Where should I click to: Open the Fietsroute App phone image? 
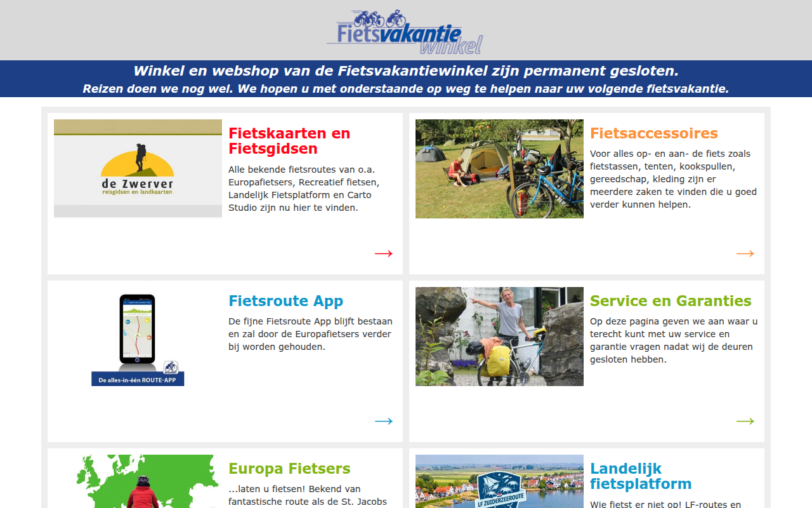(138, 337)
